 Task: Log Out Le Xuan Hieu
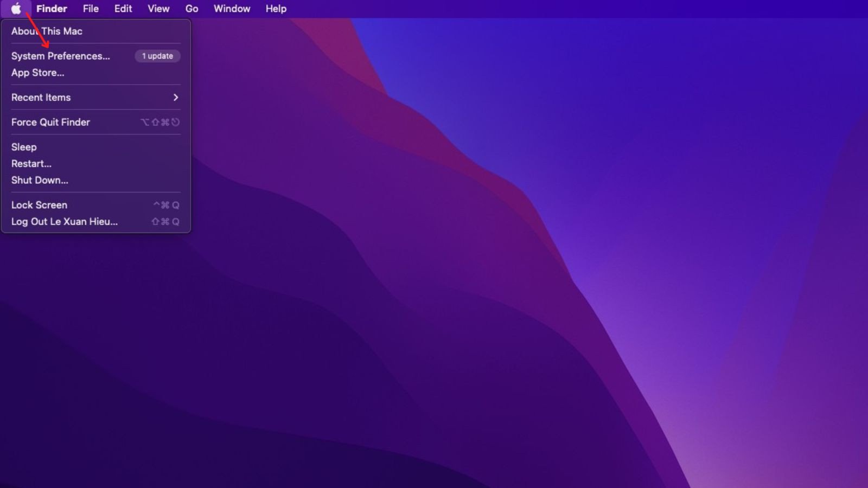point(64,221)
